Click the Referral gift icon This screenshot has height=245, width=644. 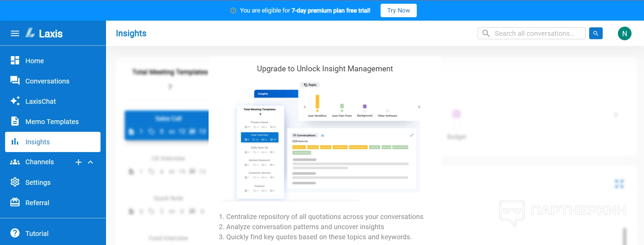[x=15, y=202]
